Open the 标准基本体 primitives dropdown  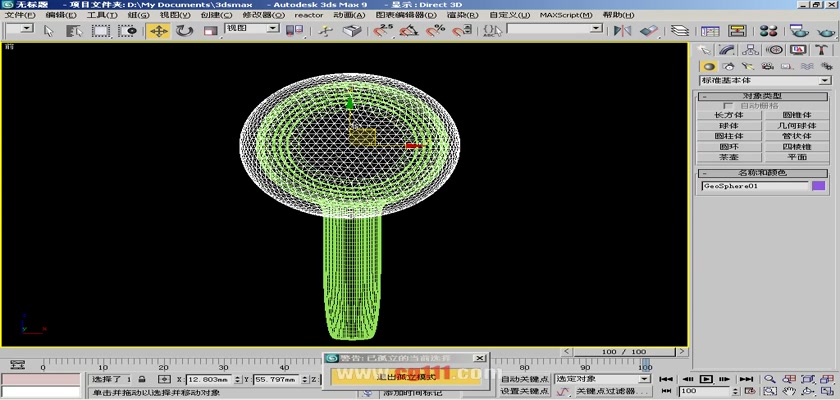pyautogui.click(x=765, y=80)
